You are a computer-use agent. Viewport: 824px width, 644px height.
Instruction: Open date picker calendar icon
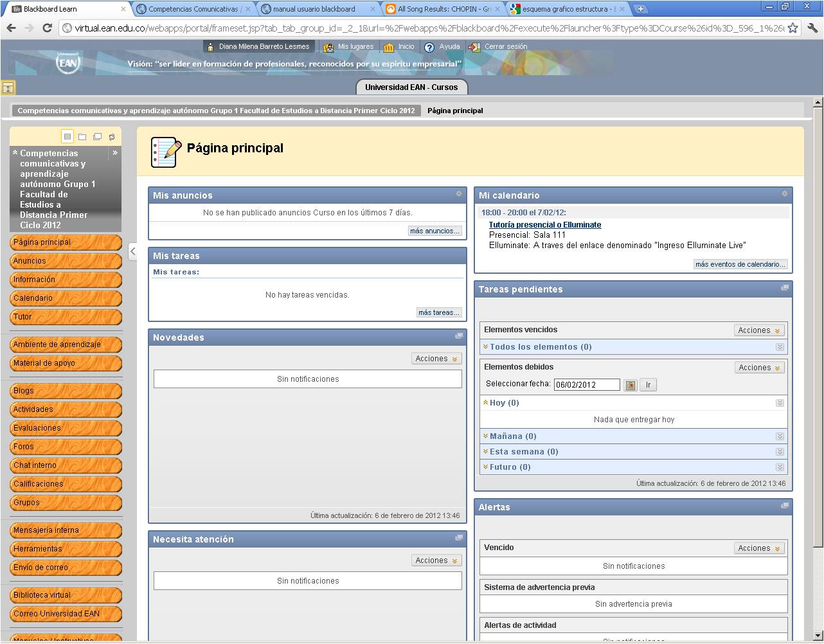pos(631,385)
